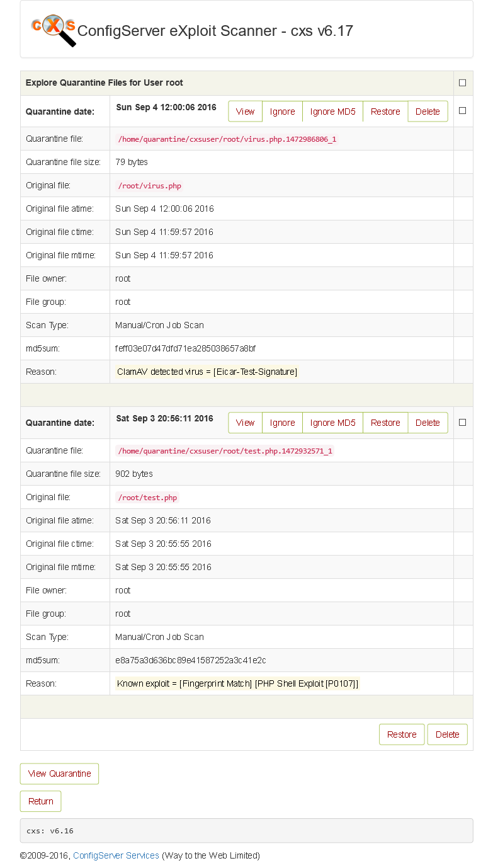Delete the quarantined test.php file

tap(428, 423)
